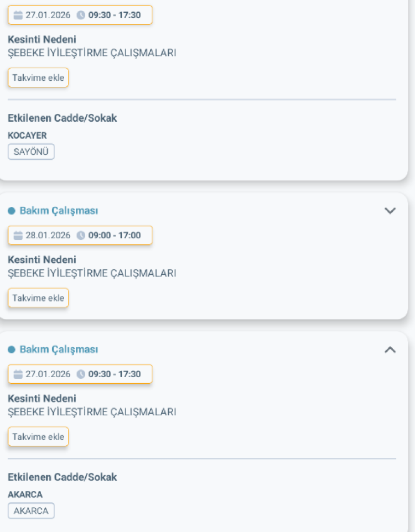Image resolution: width=415 pixels, height=532 pixels.
Task: Collapse the bottom Bakım Çalışması card
Action: (391, 349)
